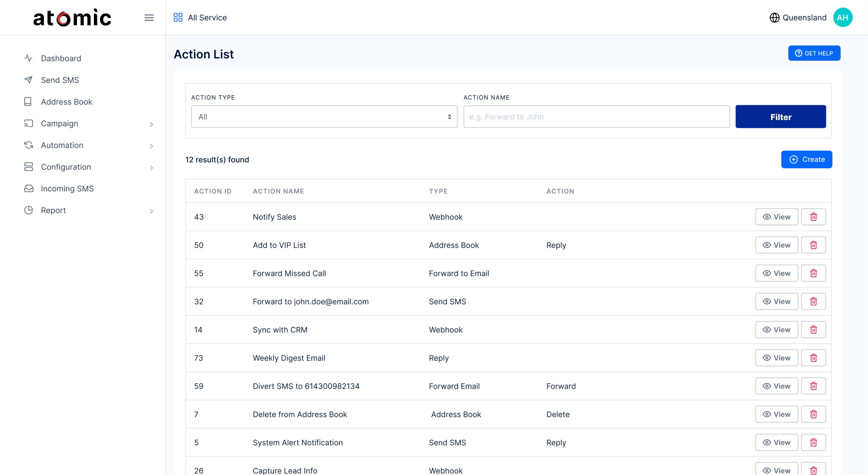Open the Address Book page

(x=66, y=102)
